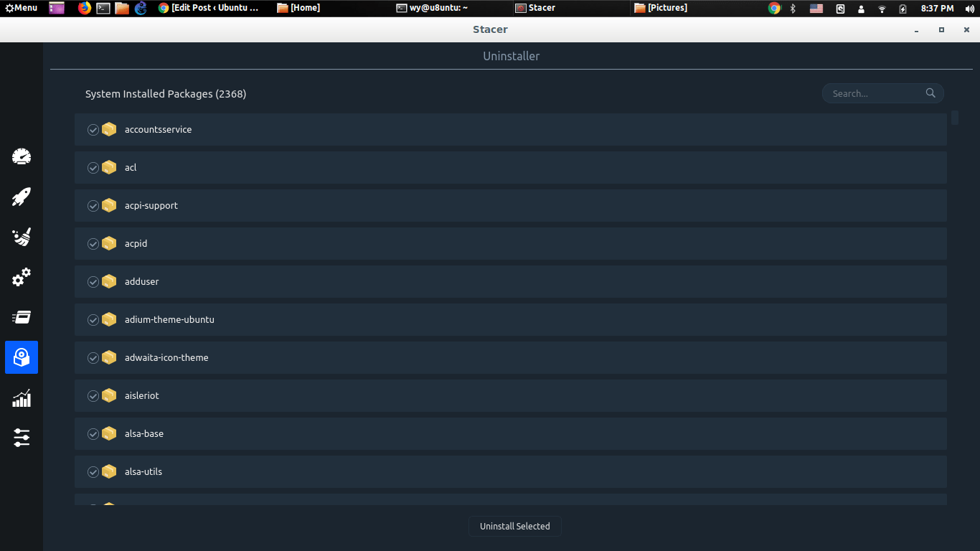This screenshot has height=551, width=980.
Task: Click the package icon beside adduser
Action: (109, 281)
